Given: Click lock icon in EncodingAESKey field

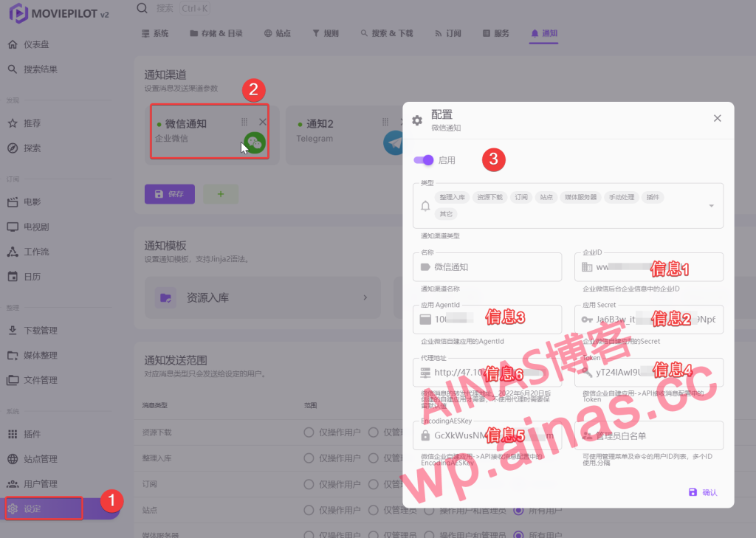Looking at the screenshot, I should coord(425,435).
